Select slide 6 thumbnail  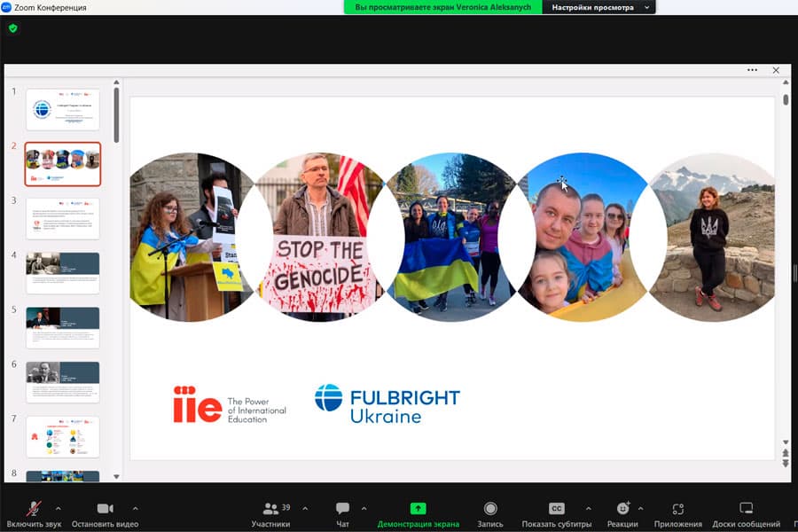point(63,382)
